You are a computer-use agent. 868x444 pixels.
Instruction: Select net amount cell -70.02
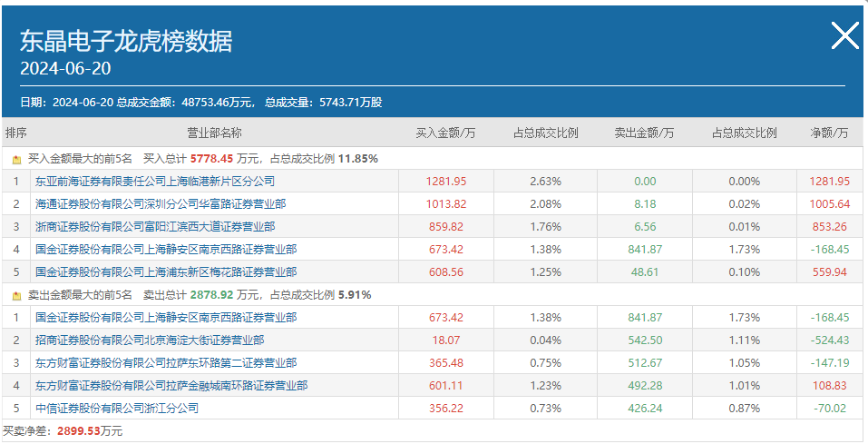click(830, 409)
